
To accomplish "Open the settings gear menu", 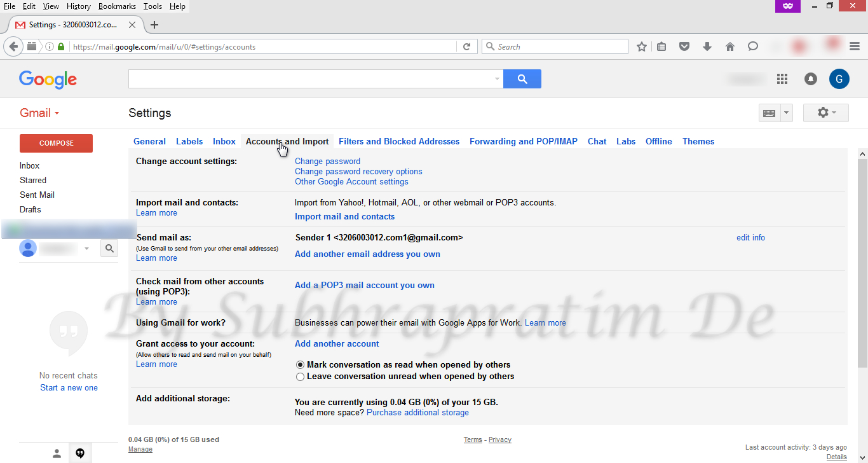I will [x=826, y=113].
